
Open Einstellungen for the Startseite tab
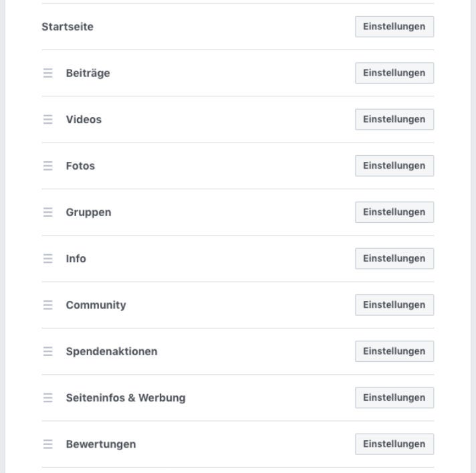(x=394, y=27)
